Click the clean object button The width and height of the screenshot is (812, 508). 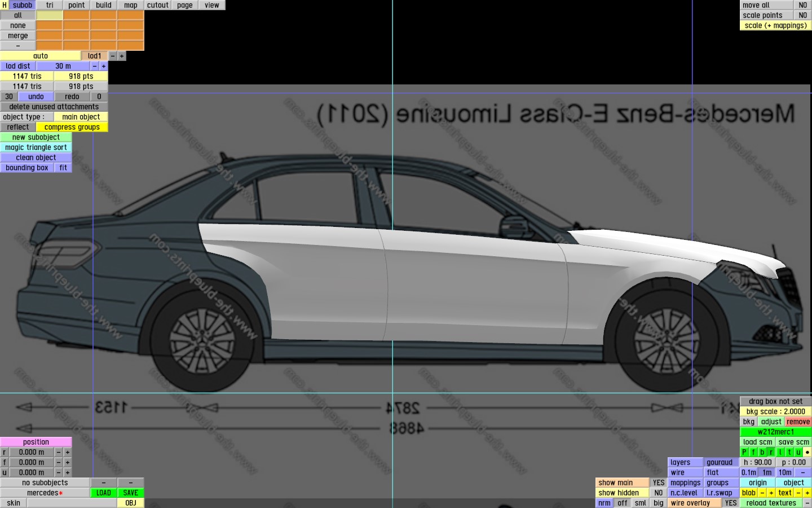[x=36, y=157]
